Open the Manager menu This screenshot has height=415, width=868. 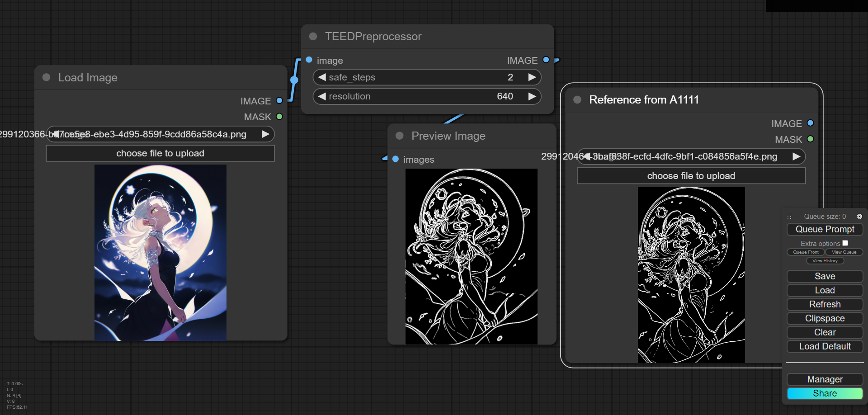tap(825, 379)
